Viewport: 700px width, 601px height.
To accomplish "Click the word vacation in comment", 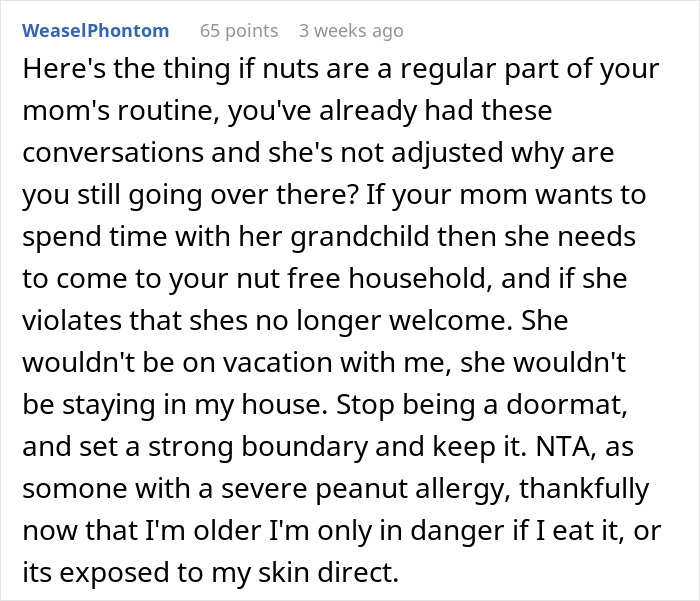I will [277, 362].
